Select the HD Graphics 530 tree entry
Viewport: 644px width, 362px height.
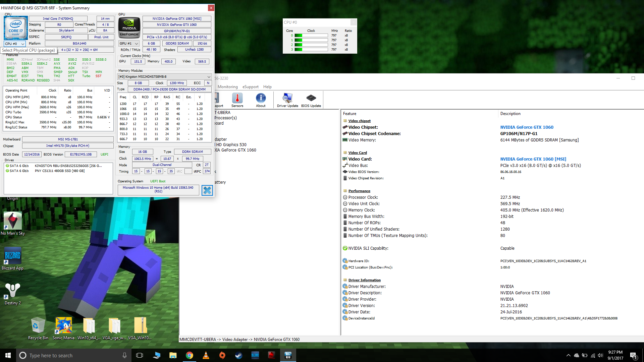pyautogui.click(x=231, y=145)
